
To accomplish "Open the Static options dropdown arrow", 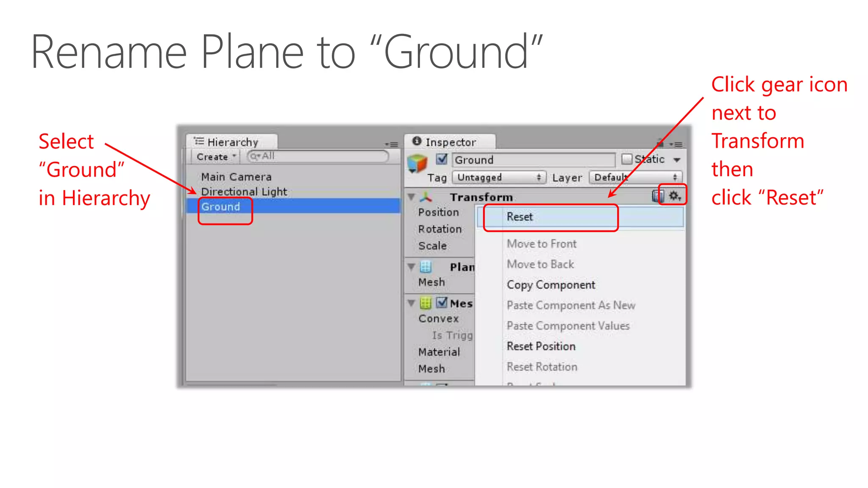I will pos(677,160).
